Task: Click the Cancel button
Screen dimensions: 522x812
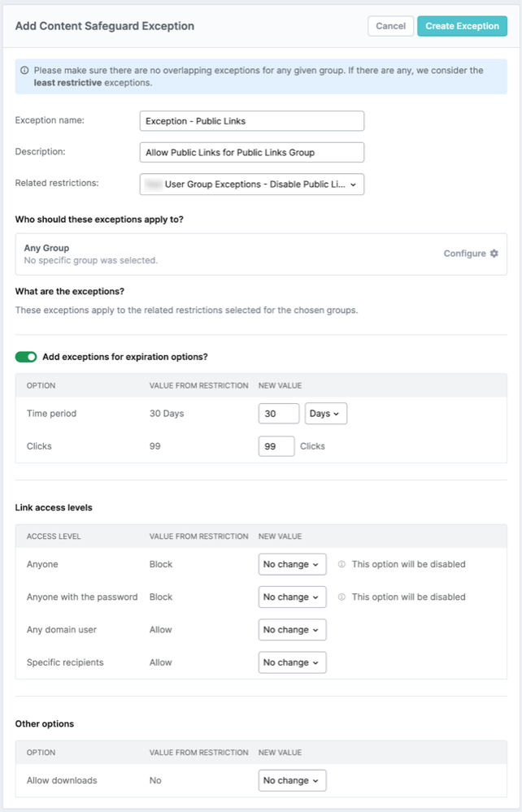Action: click(x=390, y=25)
